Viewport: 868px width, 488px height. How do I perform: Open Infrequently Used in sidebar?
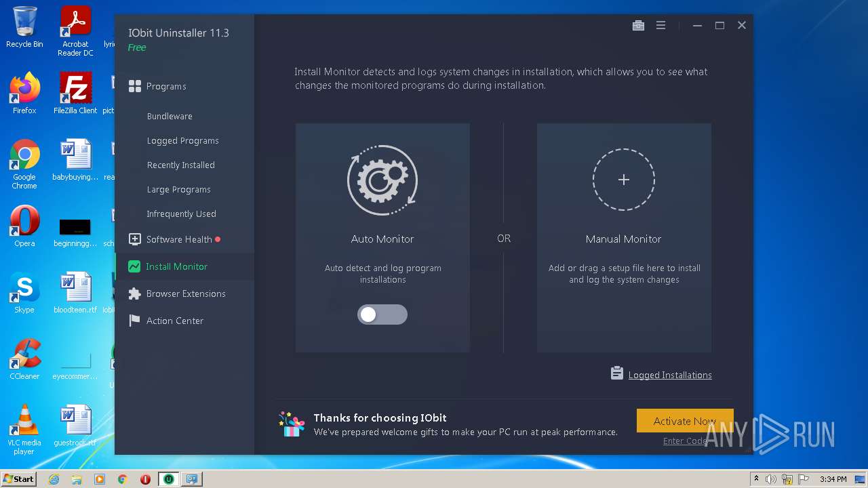(182, 213)
